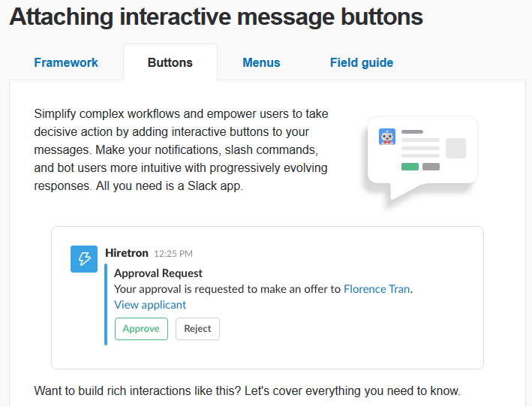
Task: Select the Buttons tab
Action: click(170, 62)
